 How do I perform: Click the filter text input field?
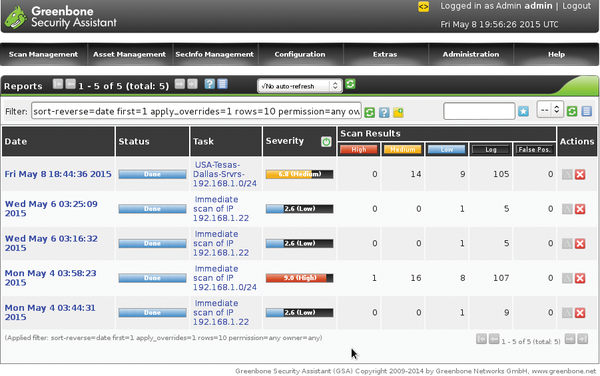[x=196, y=111]
